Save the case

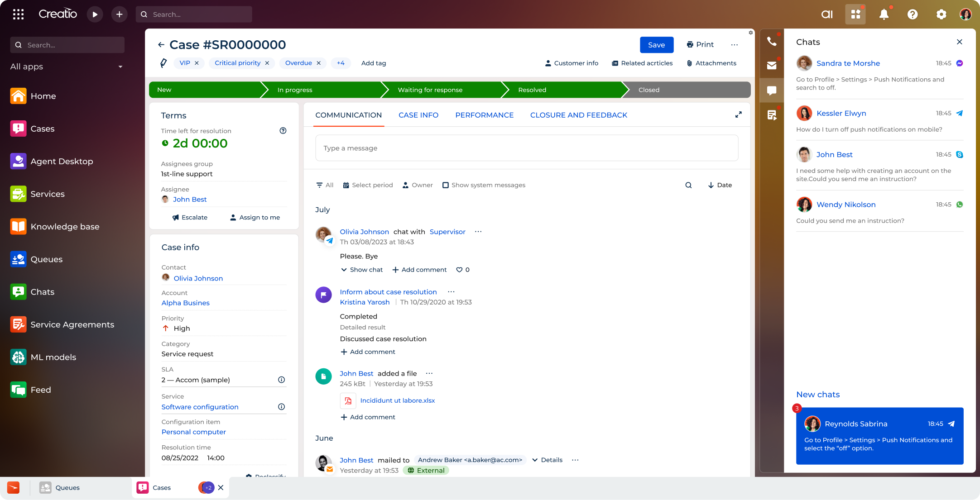(656, 45)
